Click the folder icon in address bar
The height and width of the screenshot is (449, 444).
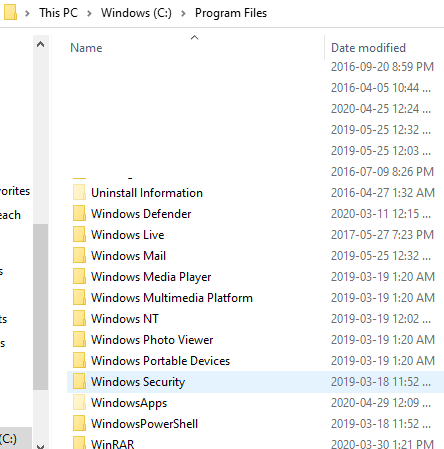click(x=10, y=12)
